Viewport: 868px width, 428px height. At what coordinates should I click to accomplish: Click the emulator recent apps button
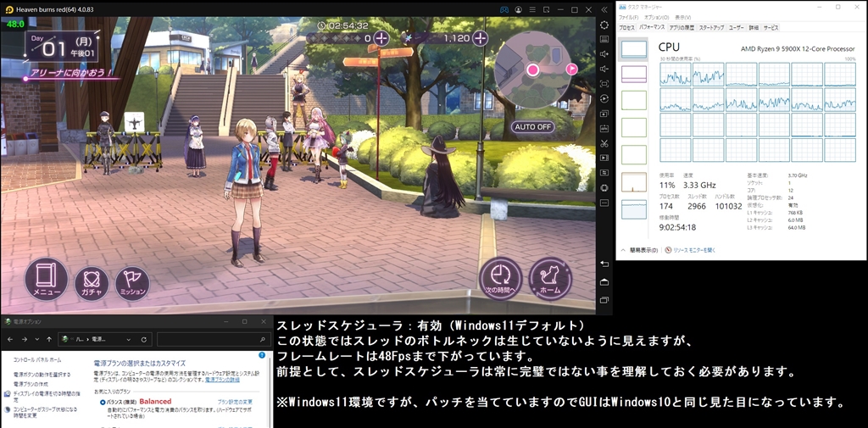click(x=604, y=300)
